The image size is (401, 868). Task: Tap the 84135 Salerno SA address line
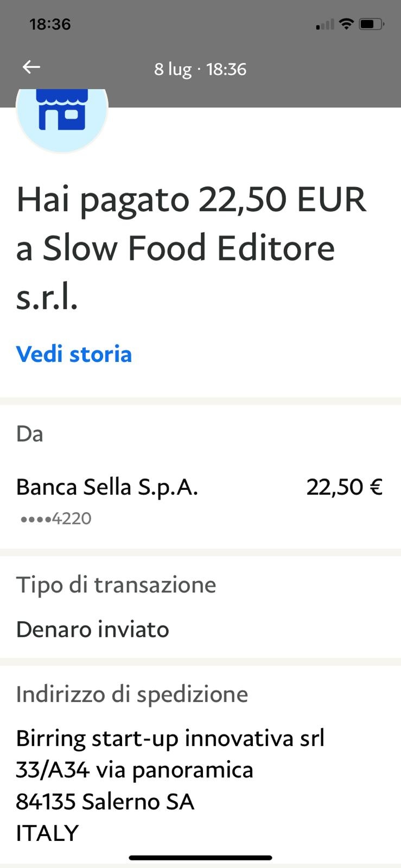(105, 802)
